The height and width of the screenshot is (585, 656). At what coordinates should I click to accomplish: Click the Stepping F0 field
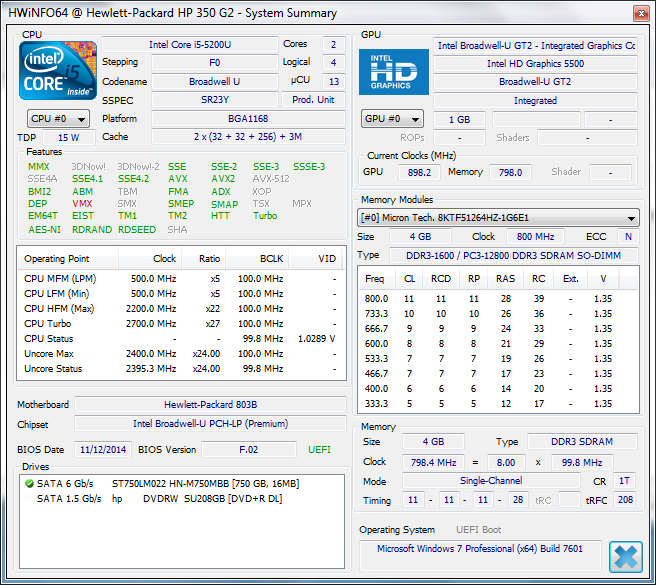tap(215, 62)
